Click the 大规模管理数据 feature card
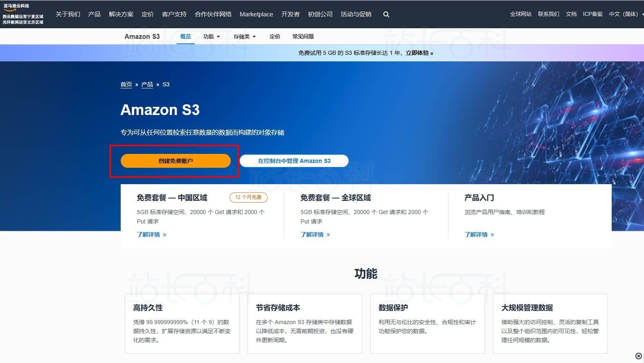 [550, 323]
